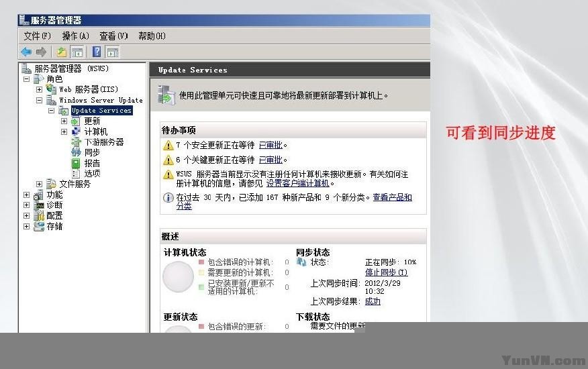588x369 pixels.
Task: Click 已审批 link for 7 个安全更新
Action: (x=271, y=145)
